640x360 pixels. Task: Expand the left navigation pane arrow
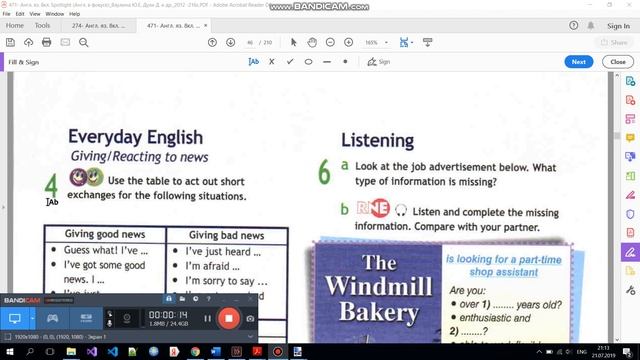click(x=3, y=207)
